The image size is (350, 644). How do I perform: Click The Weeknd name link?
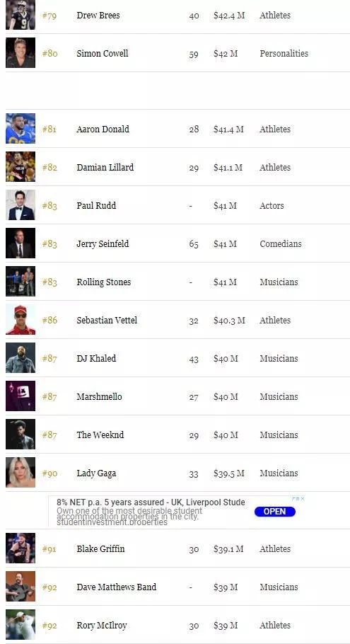coord(100,435)
